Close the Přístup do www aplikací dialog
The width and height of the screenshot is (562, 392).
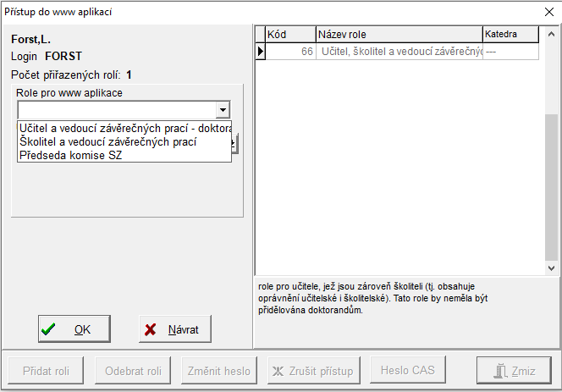548,12
